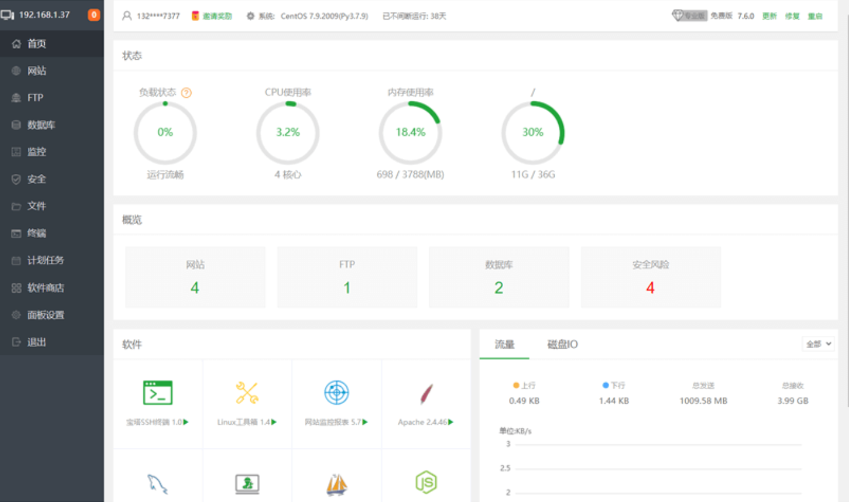Screen dimensions: 849x504
Task: Open the 安全风险 overview card
Action: point(651,277)
